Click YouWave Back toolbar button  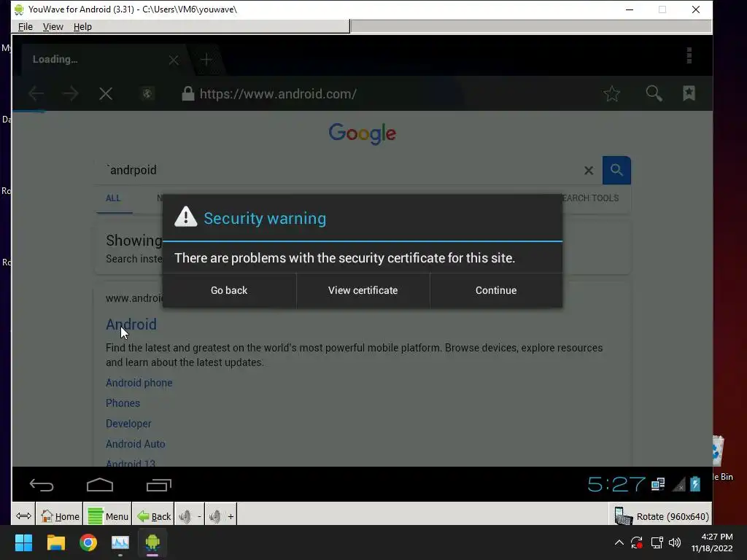[153, 516]
